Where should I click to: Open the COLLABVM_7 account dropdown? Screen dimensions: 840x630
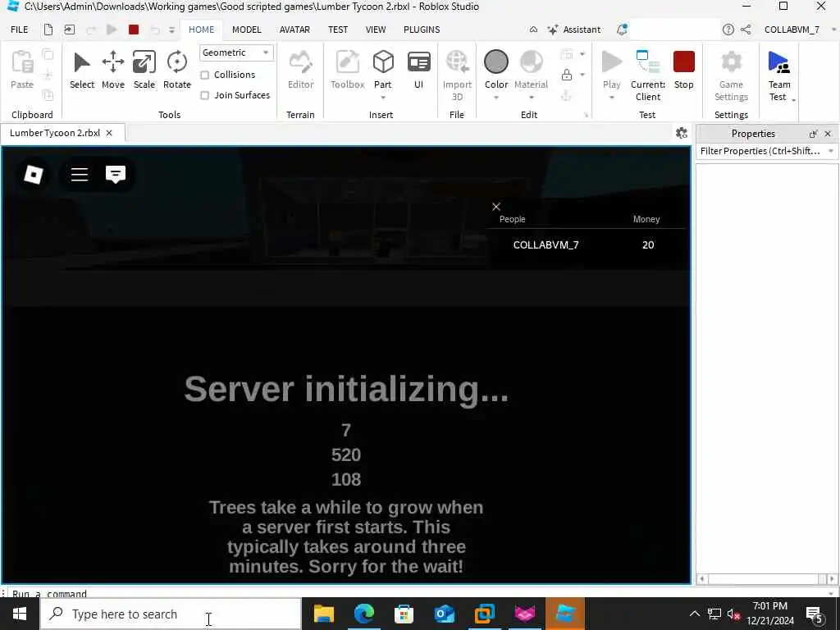(x=833, y=30)
